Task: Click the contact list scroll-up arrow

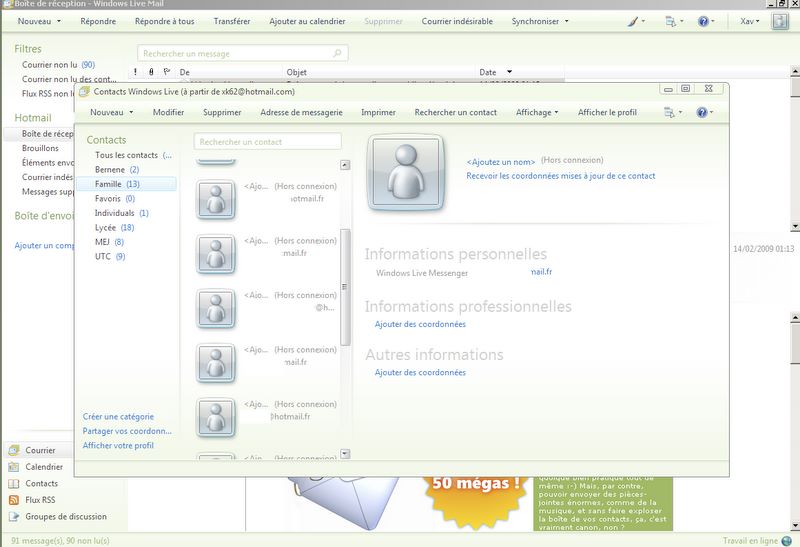Action: pyautogui.click(x=345, y=165)
